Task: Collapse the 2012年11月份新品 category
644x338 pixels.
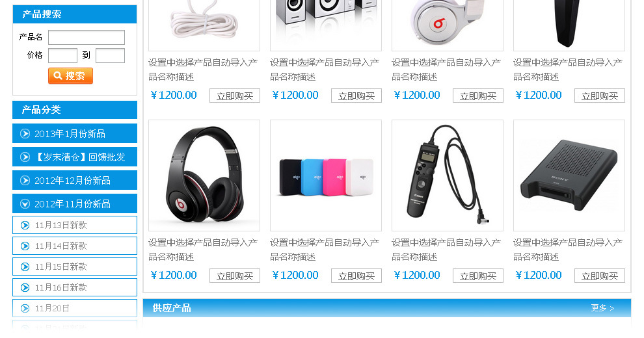Action: click(x=75, y=203)
